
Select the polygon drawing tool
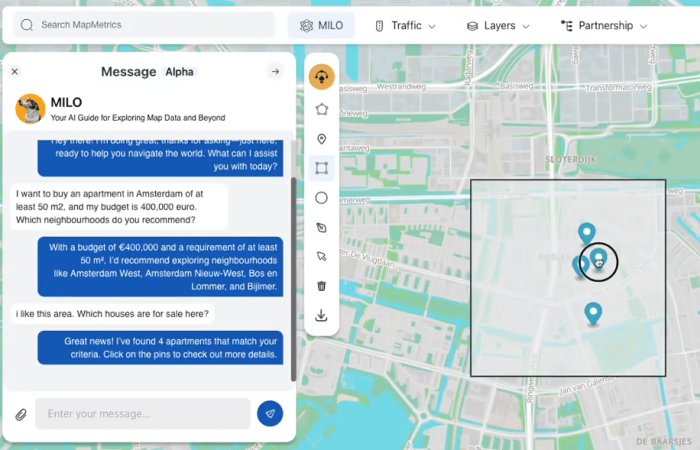321,109
